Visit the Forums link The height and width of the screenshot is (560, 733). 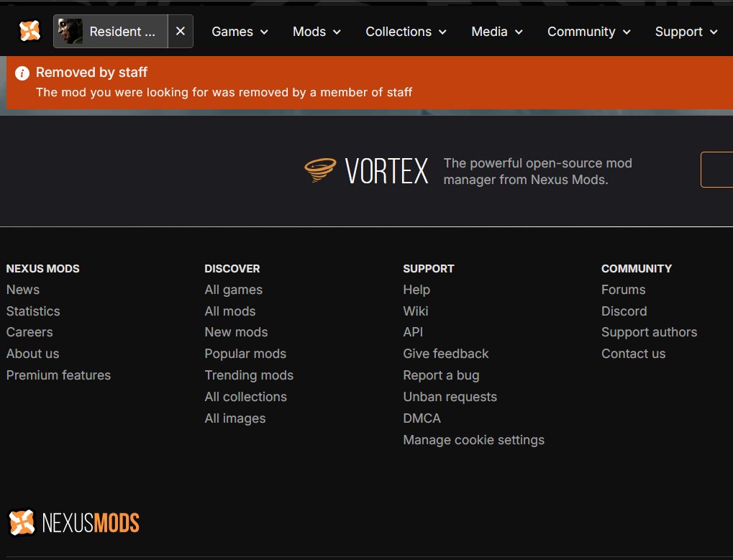click(624, 290)
